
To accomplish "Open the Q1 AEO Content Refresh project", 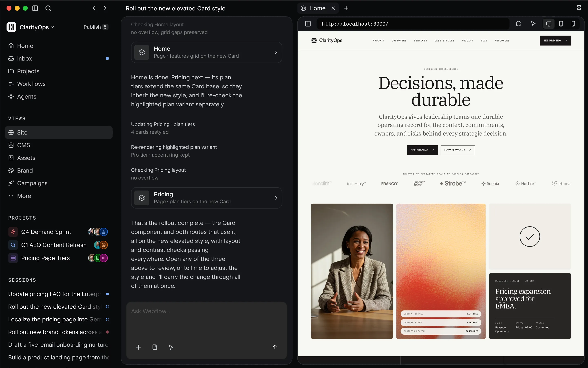I will [x=59, y=245].
